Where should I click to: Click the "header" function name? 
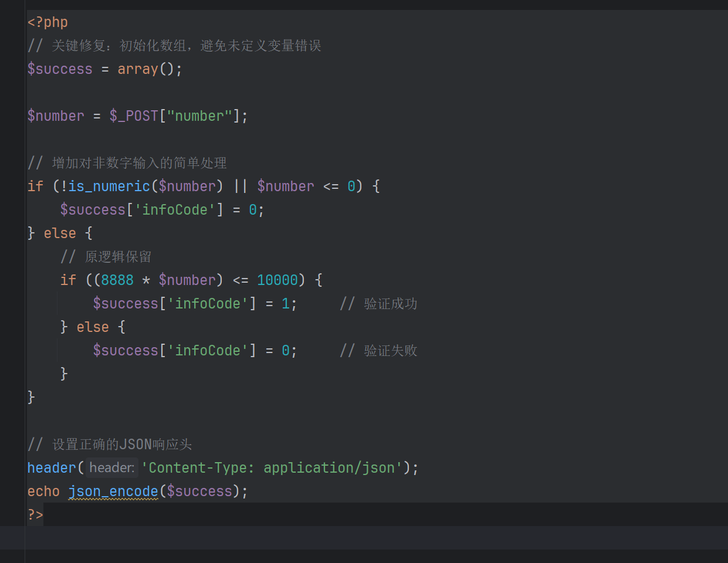[52, 468]
